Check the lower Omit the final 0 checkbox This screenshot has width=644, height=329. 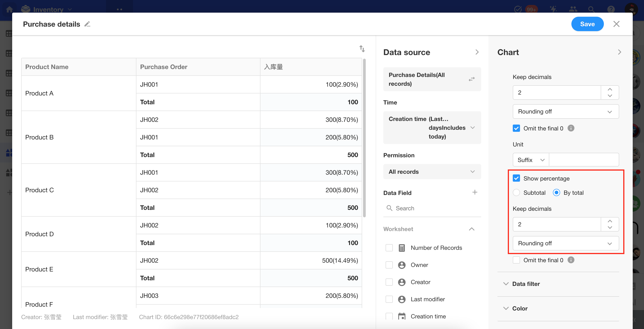point(516,260)
